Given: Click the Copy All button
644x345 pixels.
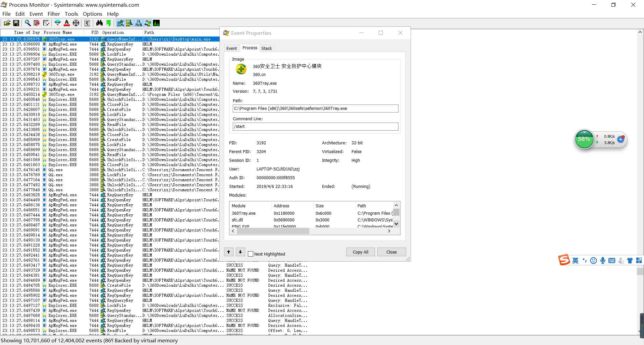Looking at the screenshot, I should click(x=361, y=252).
